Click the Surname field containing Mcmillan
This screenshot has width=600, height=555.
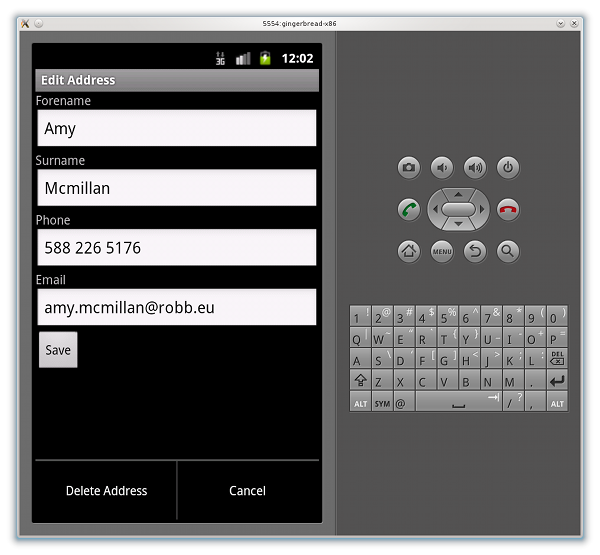coord(177,188)
